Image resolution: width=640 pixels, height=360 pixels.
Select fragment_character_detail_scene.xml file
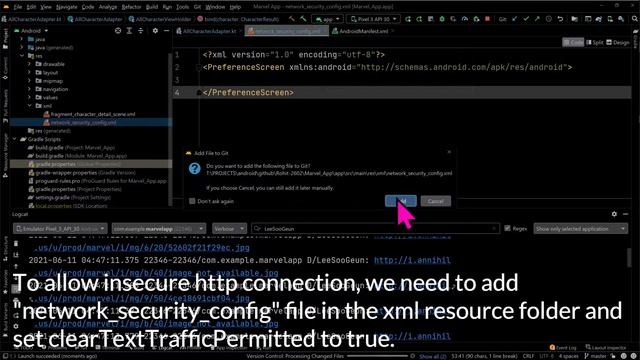pyautogui.click(x=89, y=114)
